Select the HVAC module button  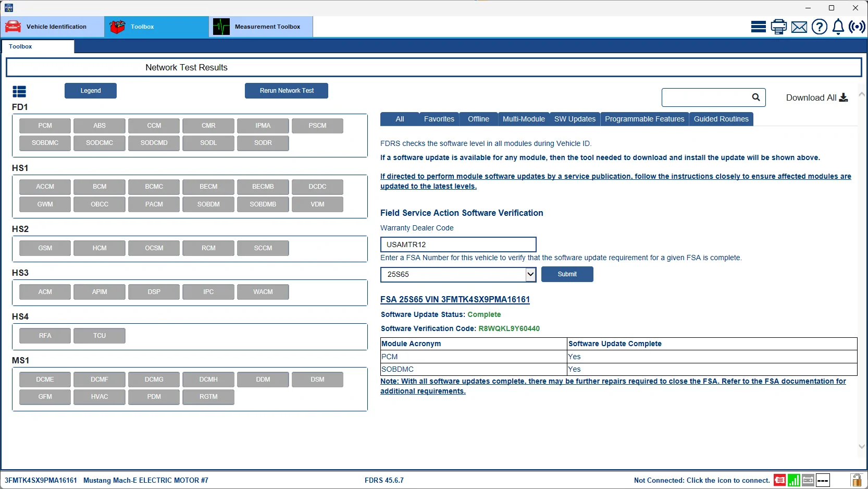coord(100,397)
